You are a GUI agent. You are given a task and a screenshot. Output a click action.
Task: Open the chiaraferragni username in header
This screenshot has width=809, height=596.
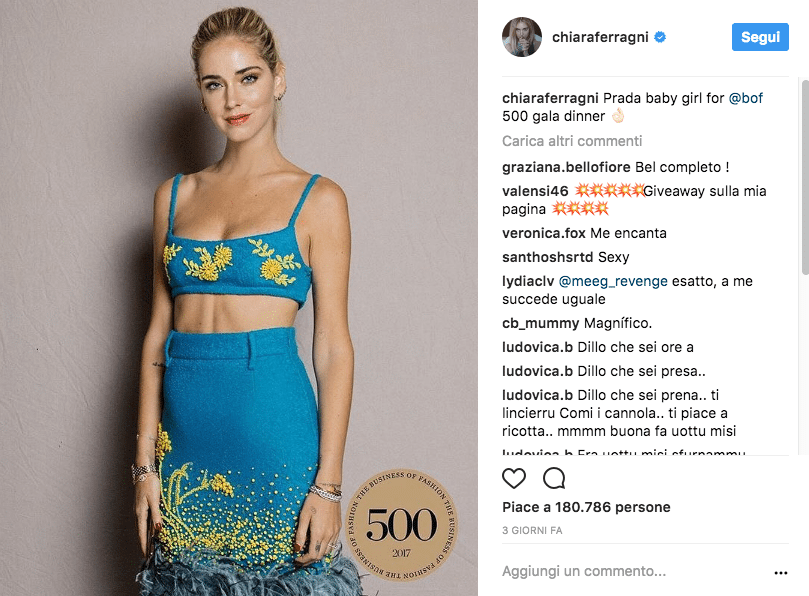[600, 37]
